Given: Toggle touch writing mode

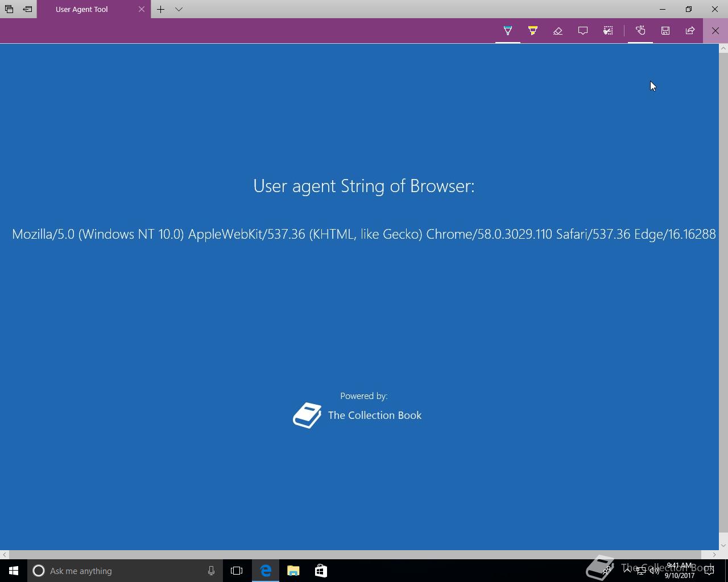Looking at the screenshot, I should pyautogui.click(x=640, y=31).
